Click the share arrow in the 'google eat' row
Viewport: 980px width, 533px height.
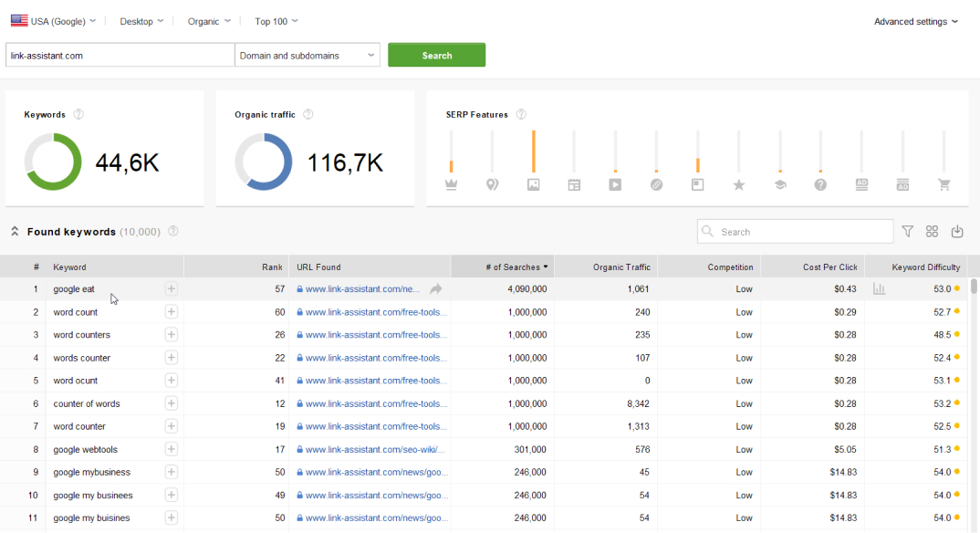435,289
